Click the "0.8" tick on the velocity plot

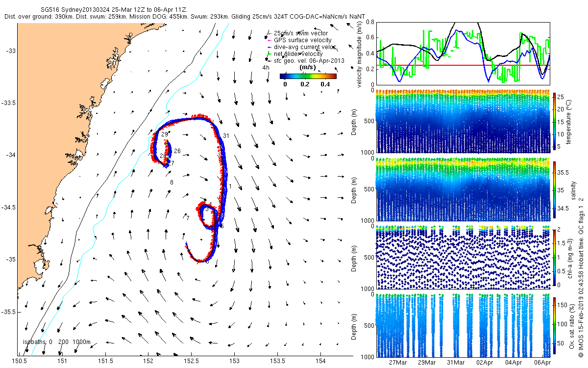tap(369, 22)
